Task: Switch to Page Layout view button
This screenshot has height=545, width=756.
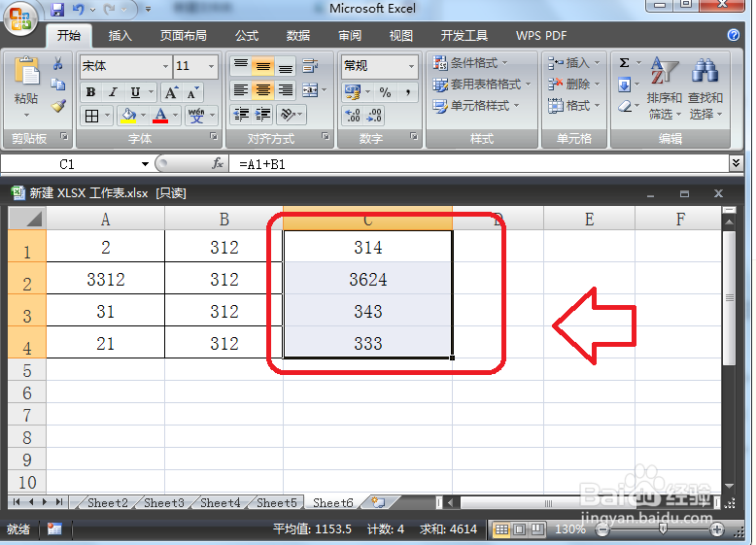Action: (519, 529)
